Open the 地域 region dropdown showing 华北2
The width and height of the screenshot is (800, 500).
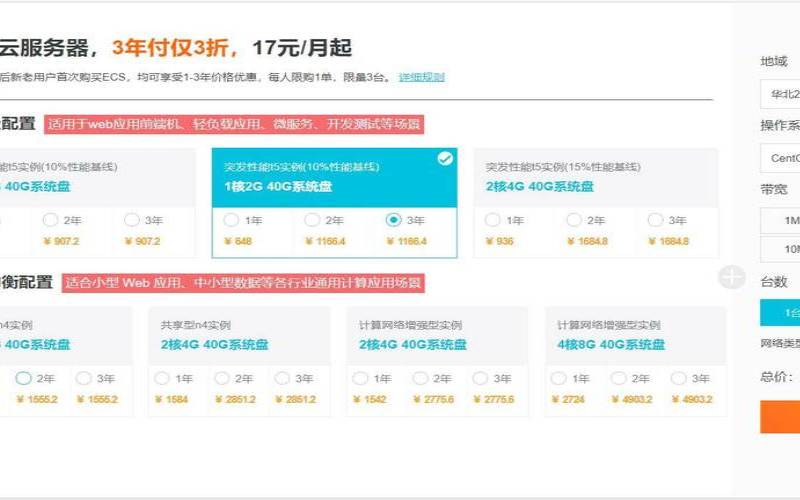(780, 94)
